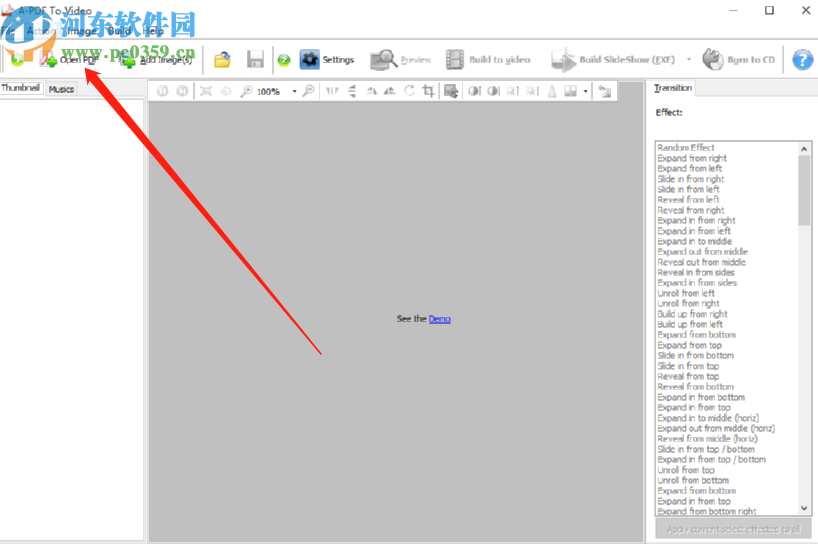Screen dimensions: 818x544
Task: Open the Build menu
Action: tap(119, 31)
